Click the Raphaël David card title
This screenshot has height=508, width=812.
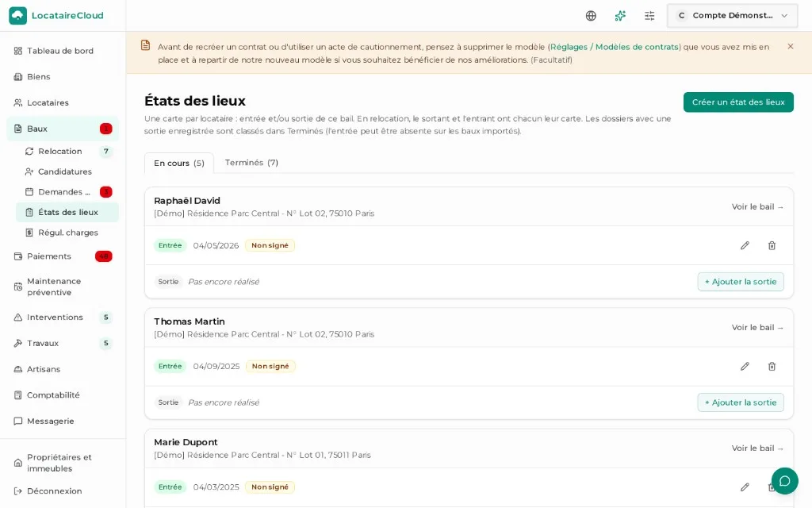187,201
